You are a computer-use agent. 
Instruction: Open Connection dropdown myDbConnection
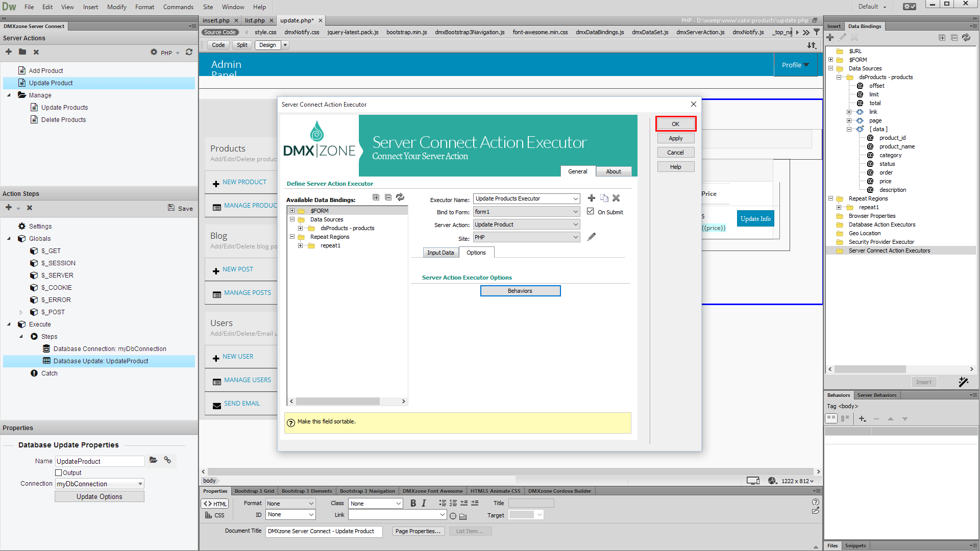140,484
